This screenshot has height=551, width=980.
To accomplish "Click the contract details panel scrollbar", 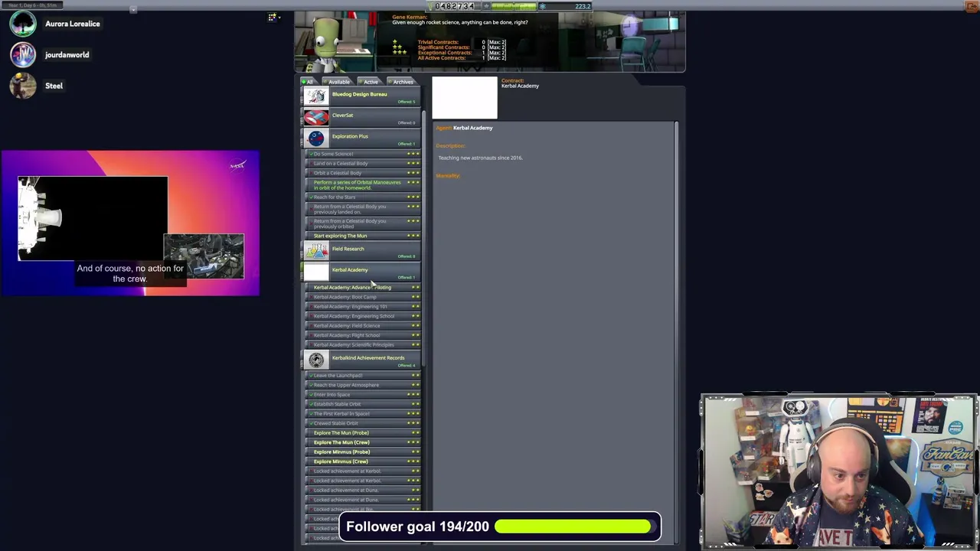I will 676,333.
